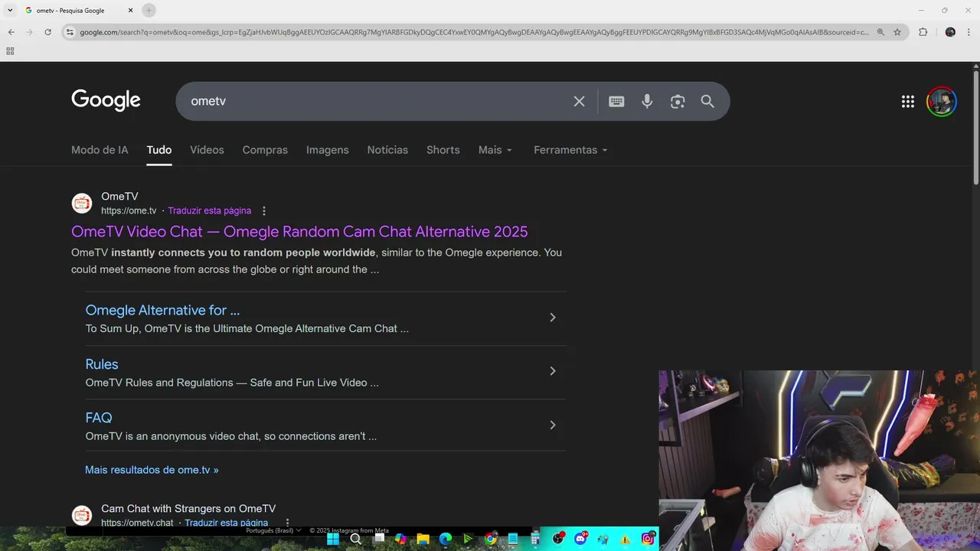Image resolution: width=980 pixels, height=551 pixels.
Task: Click Traduzir esta página for ometv.chat
Action: click(x=226, y=523)
